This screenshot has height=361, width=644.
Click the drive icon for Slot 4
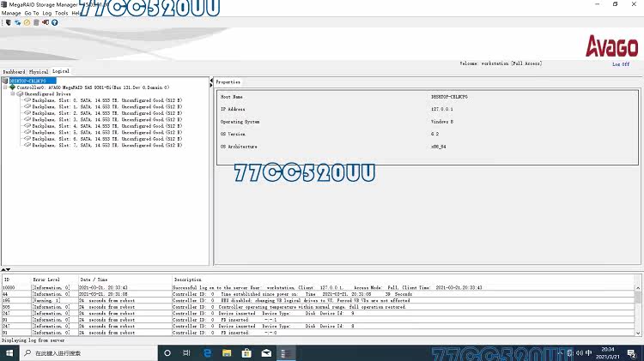(x=27, y=126)
